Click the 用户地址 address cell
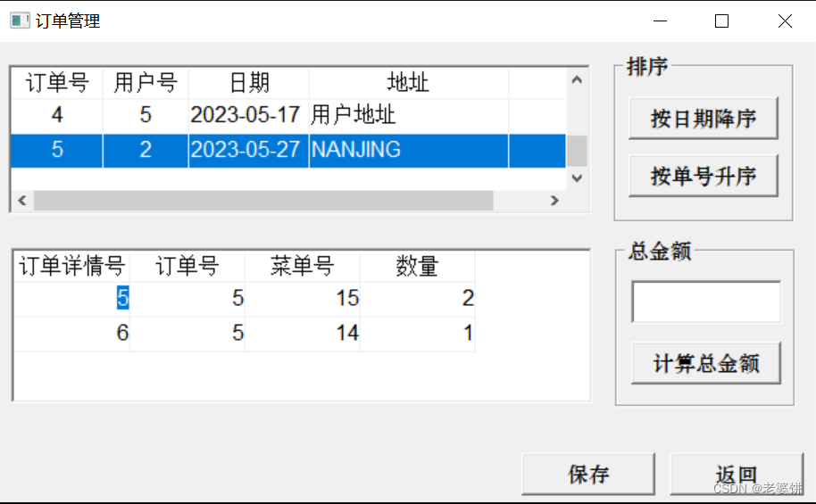This screenshot has width=816, height=504. (x=409, y=115)
